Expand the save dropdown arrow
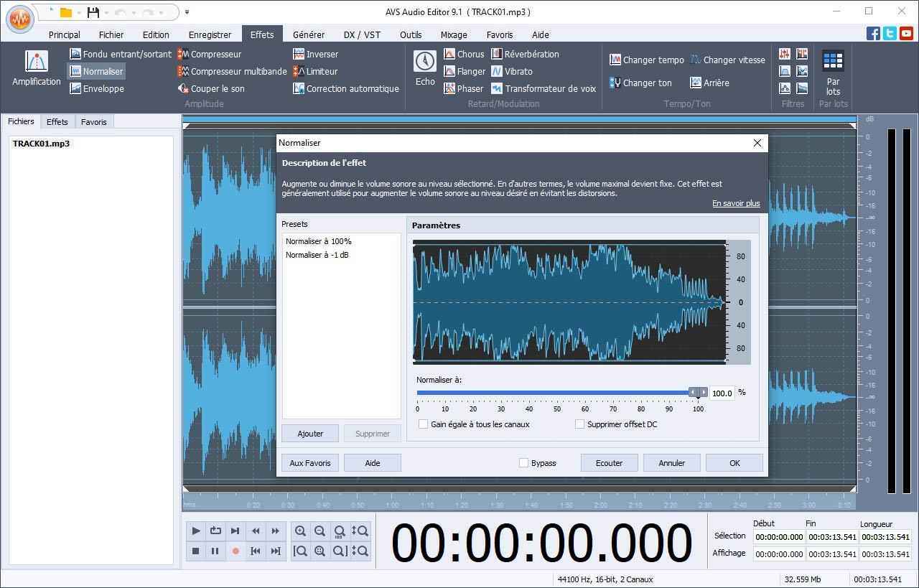This screenshot has width=919, height=588. point(106,12)
